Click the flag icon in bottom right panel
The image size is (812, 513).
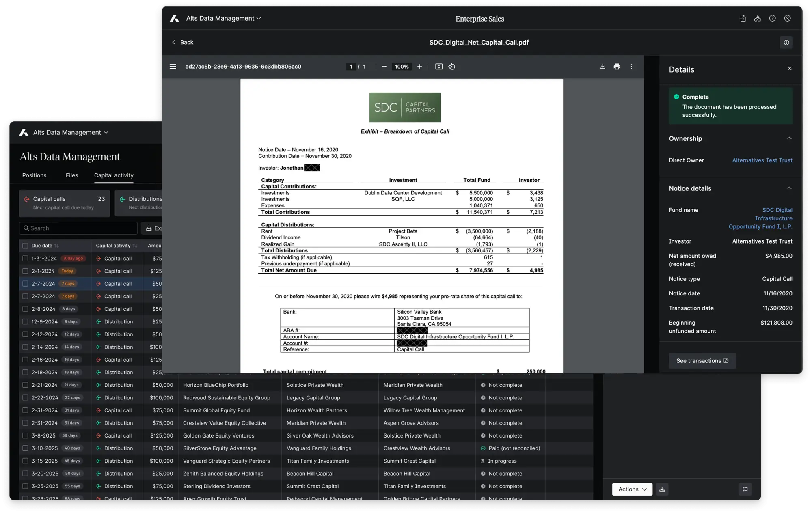[745, 489]
